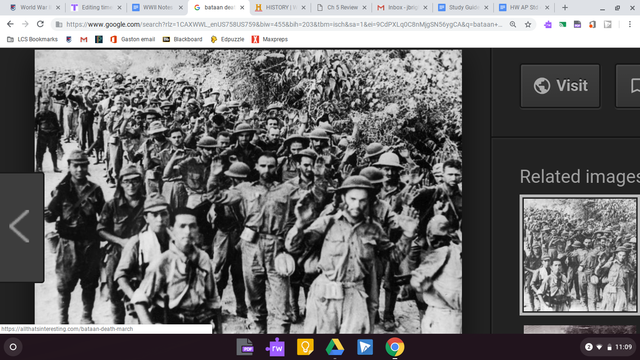The image size is (640, 360).
Task: Click the notification count badge
Action: pyautogui.click(x=589, y=347)
